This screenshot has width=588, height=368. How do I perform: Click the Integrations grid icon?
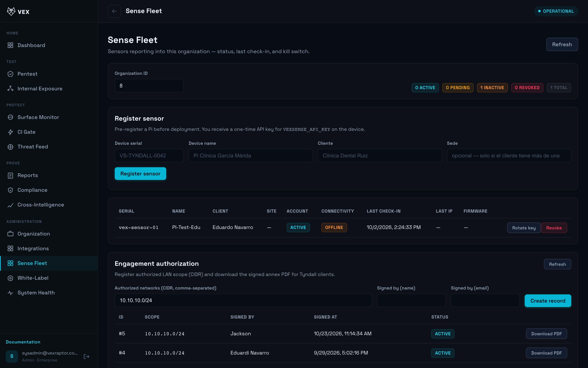(10, 248)
